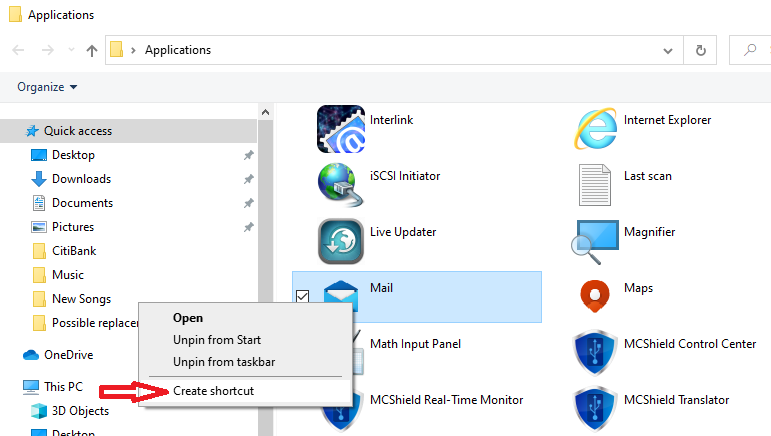Select the MCShield Translator shield icon
This screenshot has height=436, width=771.
pos(595,409)
